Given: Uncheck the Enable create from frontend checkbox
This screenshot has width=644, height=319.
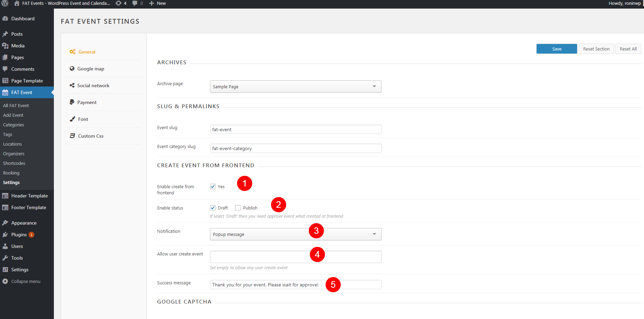Looking at the screenshot, I should (x=213, y=186).
